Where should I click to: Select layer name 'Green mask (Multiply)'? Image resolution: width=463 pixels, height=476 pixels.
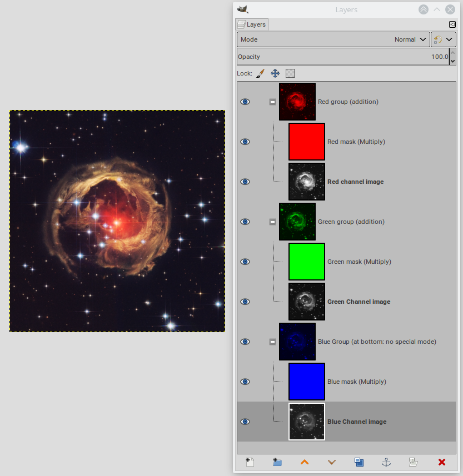(359, 262)
